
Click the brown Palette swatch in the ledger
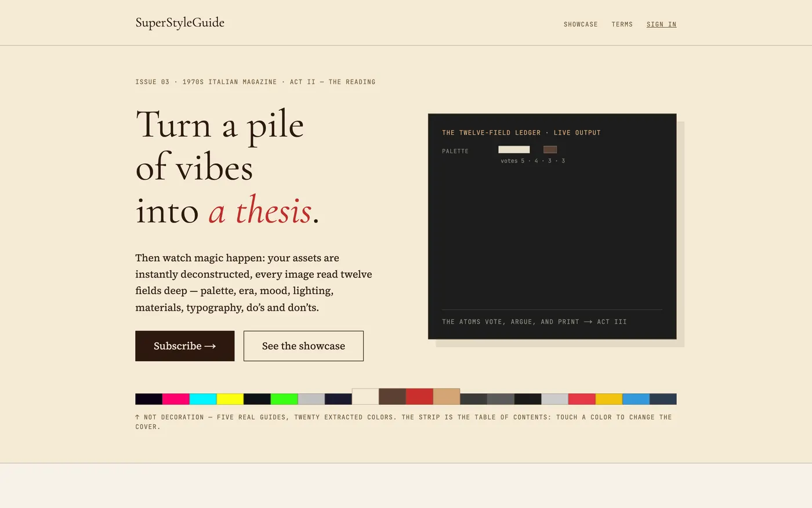[550, 150]
